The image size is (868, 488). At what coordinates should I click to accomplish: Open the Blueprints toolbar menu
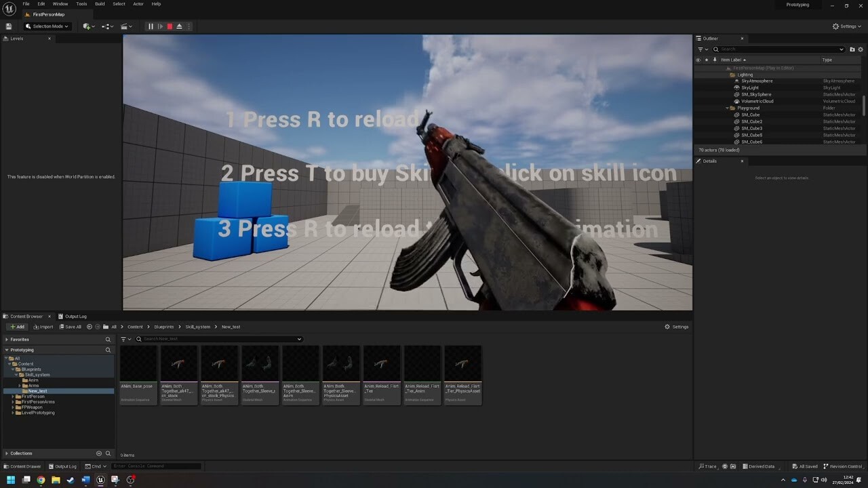pyautogui.click(x=106, y=26)
